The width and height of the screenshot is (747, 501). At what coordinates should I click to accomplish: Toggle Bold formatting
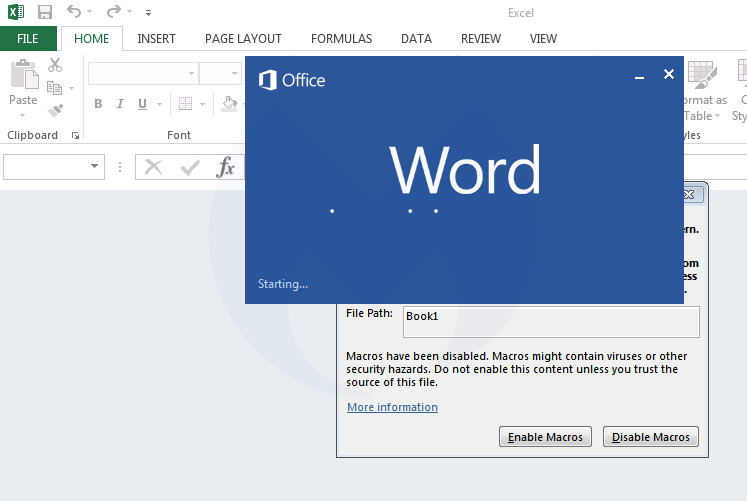pyautogui.click(x=98, y=104)
